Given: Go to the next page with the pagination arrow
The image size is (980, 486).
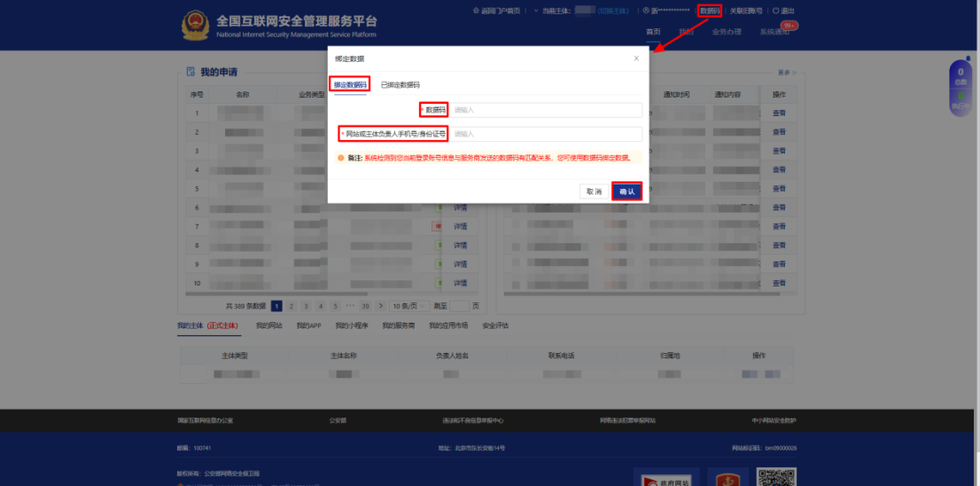Looking at the screenshot, I should pos(381,306).
